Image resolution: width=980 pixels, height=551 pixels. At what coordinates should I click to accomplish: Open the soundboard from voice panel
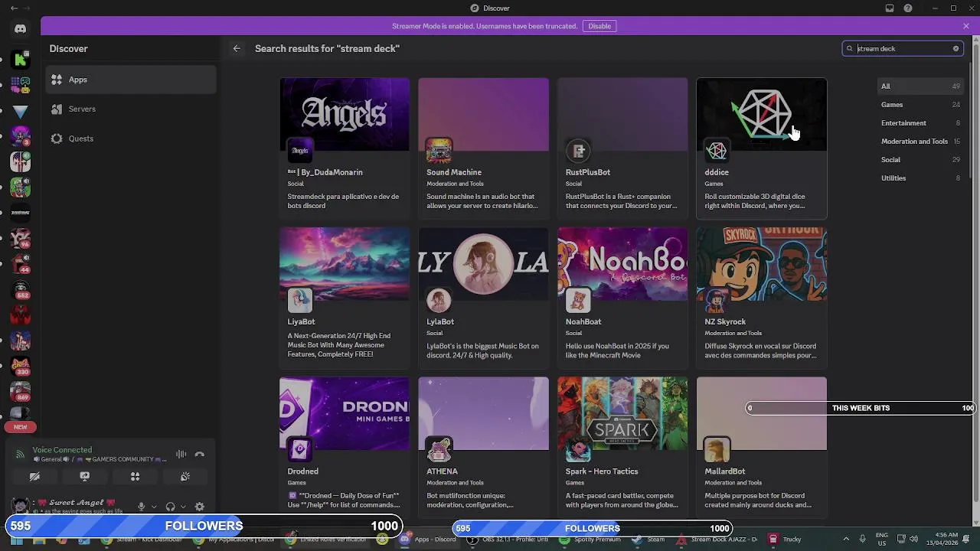click(185, 476)
